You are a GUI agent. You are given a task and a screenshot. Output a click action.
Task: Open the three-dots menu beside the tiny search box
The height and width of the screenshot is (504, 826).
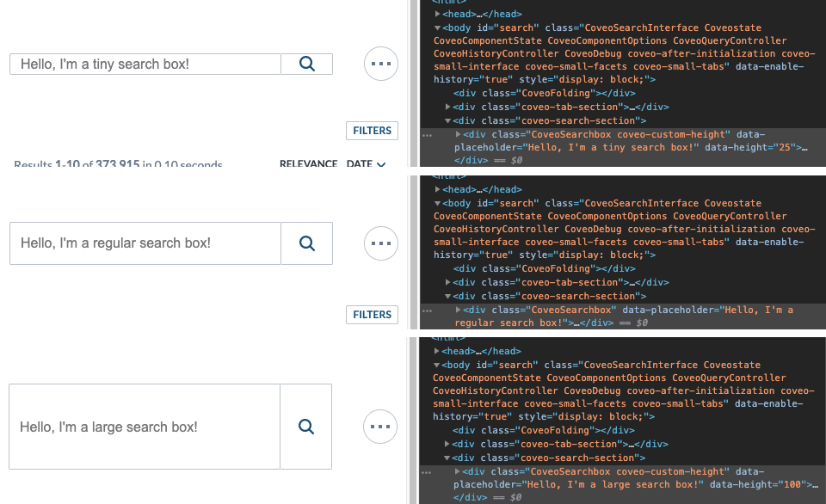click(x=381, y=64)
